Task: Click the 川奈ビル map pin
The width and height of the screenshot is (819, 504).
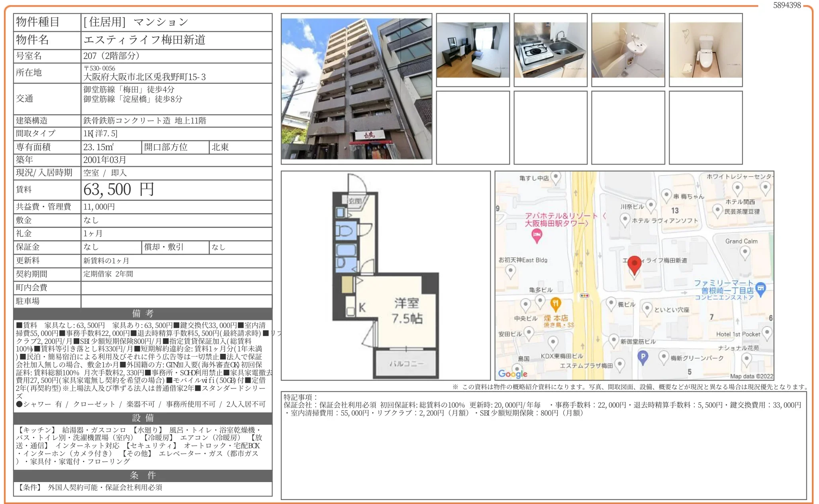Action: point(650,206)
